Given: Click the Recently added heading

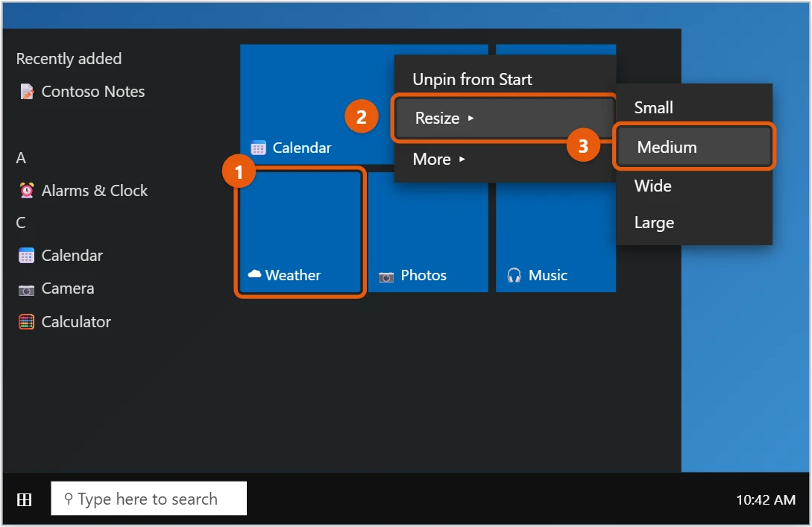Looking at the screenshot, I should (x=69, y=59).
